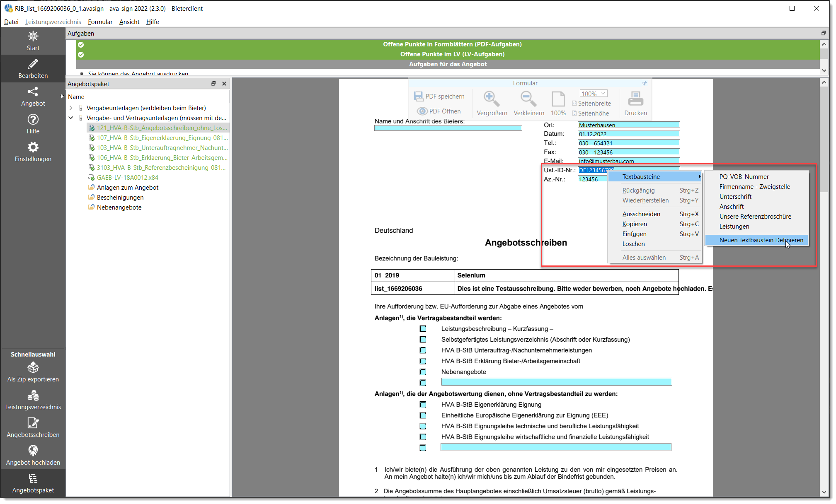Check the Nebenangebote checkbox in the form

423,371
